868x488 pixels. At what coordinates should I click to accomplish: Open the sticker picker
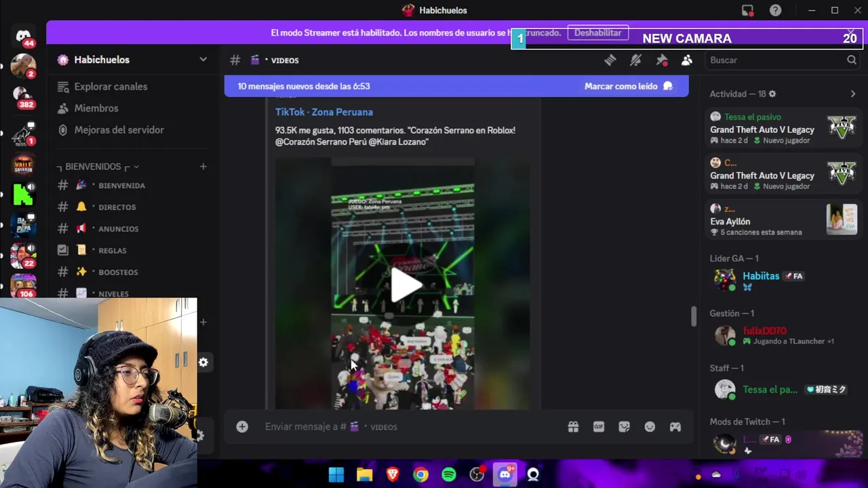click(x=625, y=426)
